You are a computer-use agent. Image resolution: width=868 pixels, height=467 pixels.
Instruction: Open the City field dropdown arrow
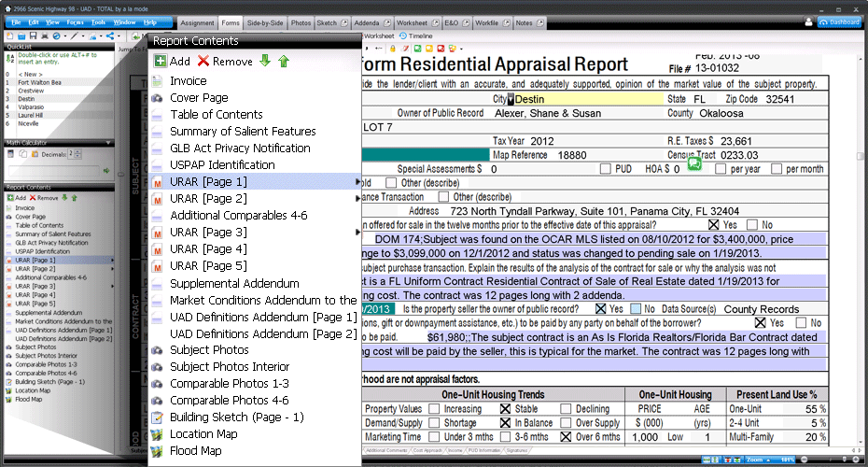(511, 99)
